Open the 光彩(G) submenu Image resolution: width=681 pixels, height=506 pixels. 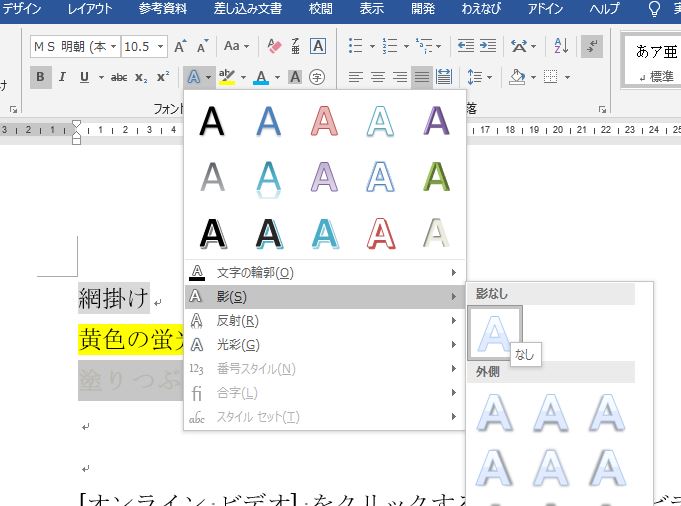click(324, 344)
